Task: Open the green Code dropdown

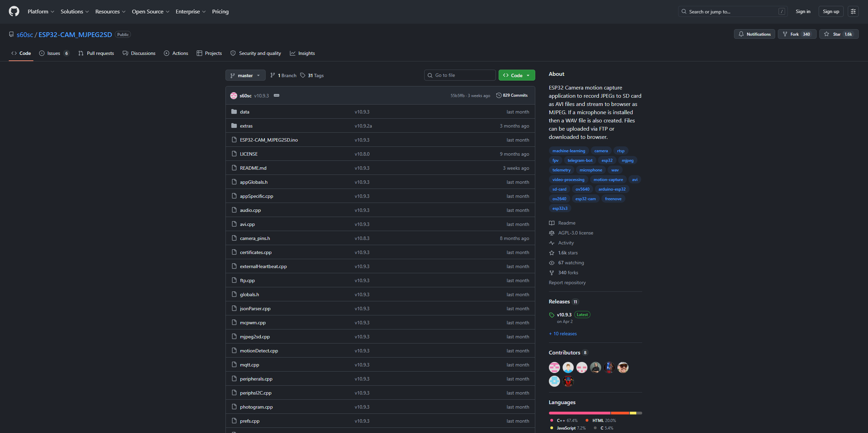Action: (516, 75)
